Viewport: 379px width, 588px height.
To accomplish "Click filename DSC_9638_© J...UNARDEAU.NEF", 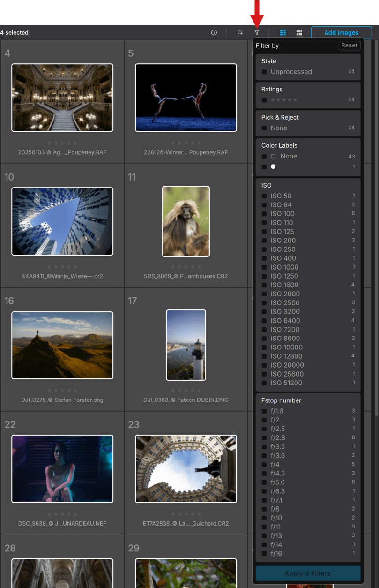I will (62, 524).
